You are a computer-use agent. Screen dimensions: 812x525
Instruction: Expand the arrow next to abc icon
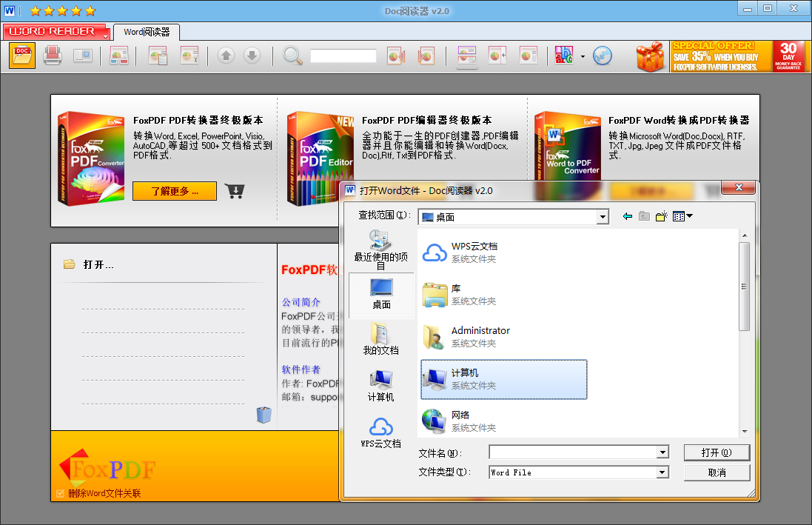(583, 56)
